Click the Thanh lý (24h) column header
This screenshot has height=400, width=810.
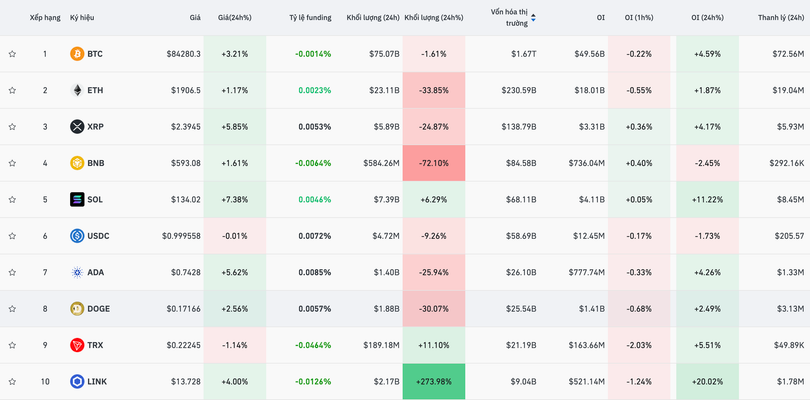tap(782, 18)
